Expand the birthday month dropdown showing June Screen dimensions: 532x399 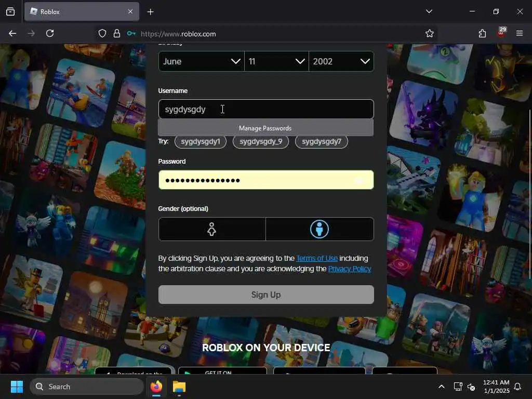pyautogui.click(x=201, y=61)
